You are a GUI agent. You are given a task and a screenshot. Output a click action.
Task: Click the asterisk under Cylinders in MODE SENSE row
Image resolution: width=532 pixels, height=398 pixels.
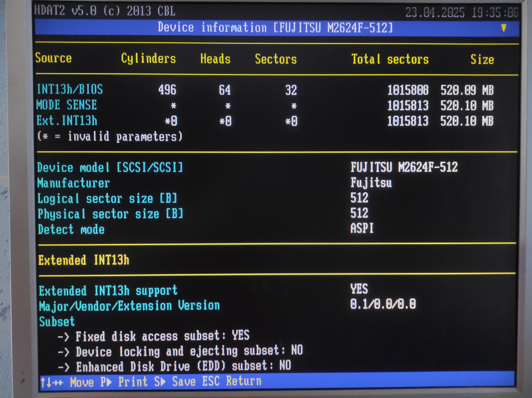173,106
